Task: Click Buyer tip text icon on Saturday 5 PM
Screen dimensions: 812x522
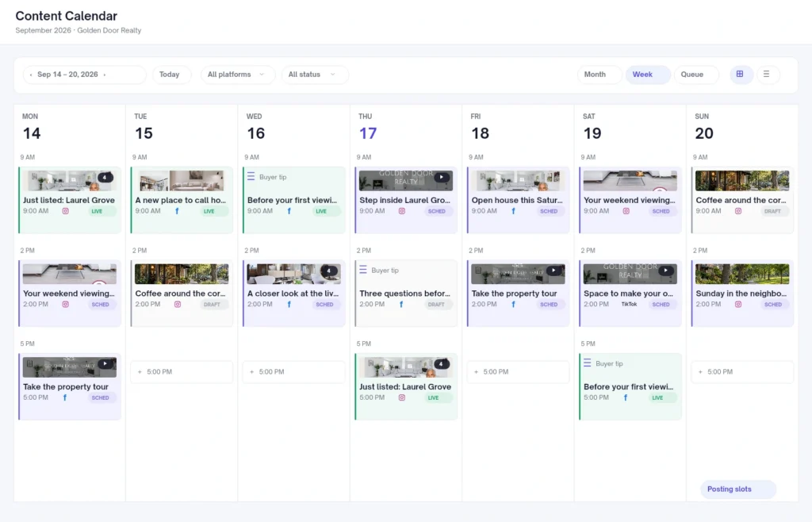Action: click(588, 363)
